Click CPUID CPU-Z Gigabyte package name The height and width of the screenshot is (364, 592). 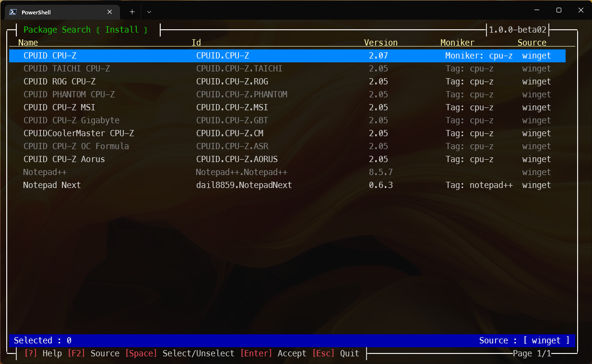point(71,120)
